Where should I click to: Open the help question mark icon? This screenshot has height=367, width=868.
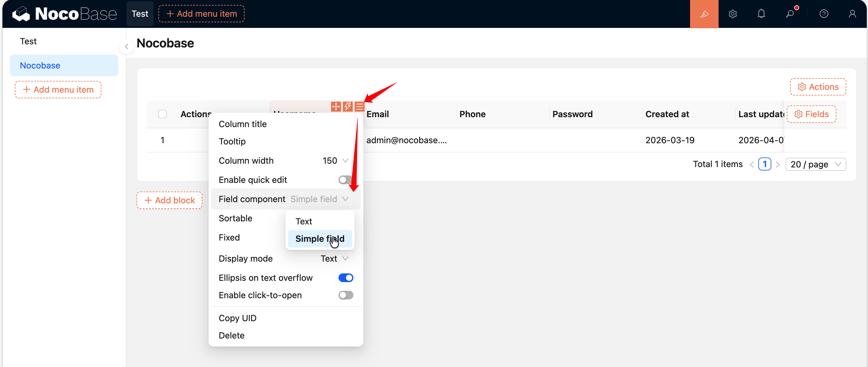tap(824, 14)
